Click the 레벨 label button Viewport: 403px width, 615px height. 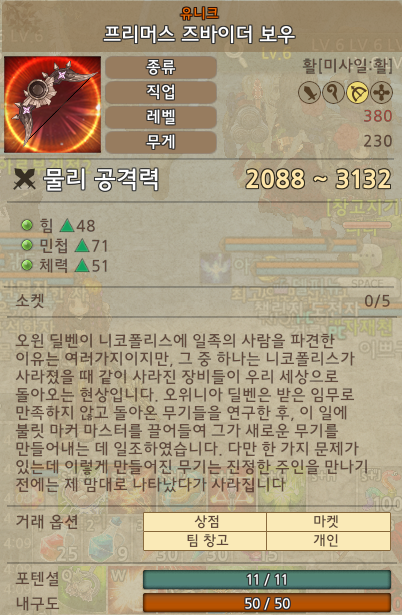[x=161, y=117]
